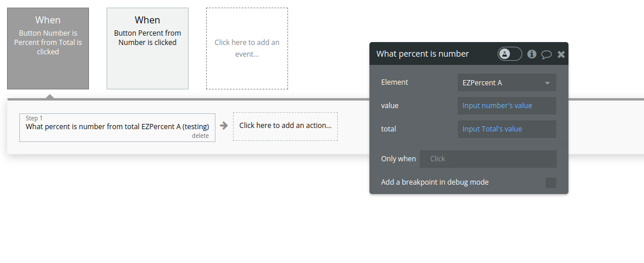Click the Add a breakpoint label text
The width and height of the screenshot is (644, 263).
[434, 182]
